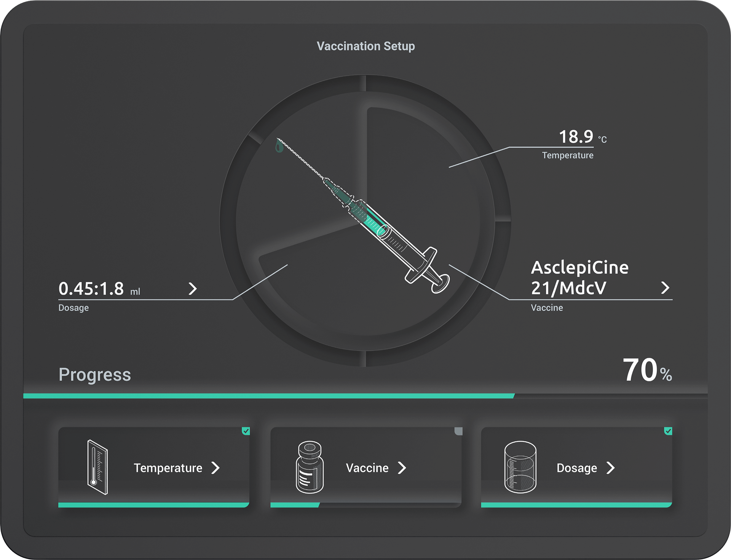Select the Dosage card label

[x=577, y=468]
